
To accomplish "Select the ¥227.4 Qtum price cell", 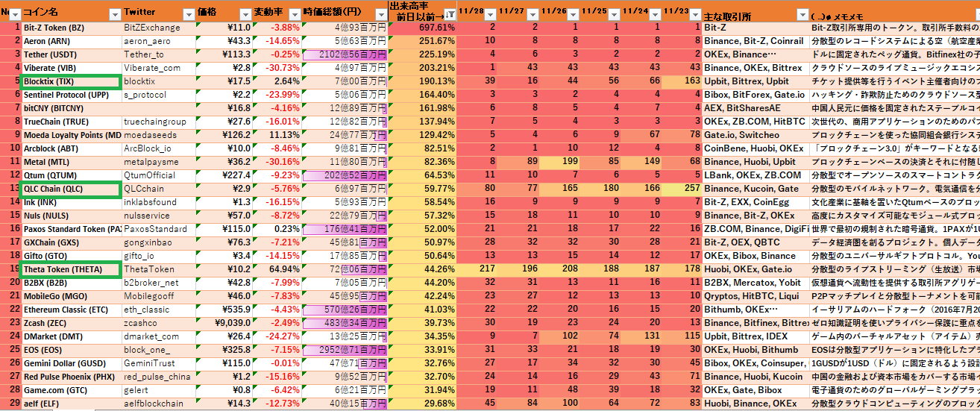I will [224, 175].
